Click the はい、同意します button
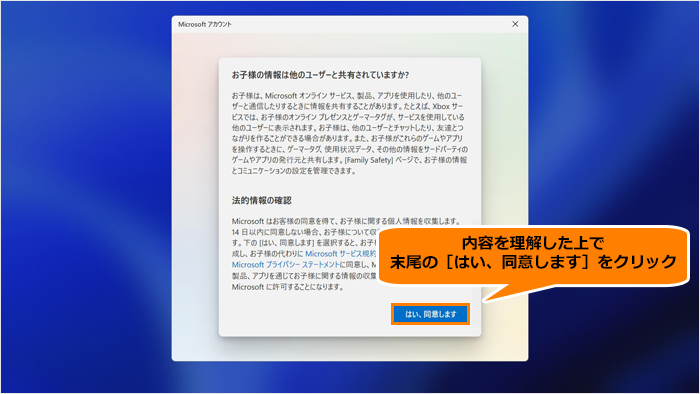700x394 pixels. (x=430, y=314)
